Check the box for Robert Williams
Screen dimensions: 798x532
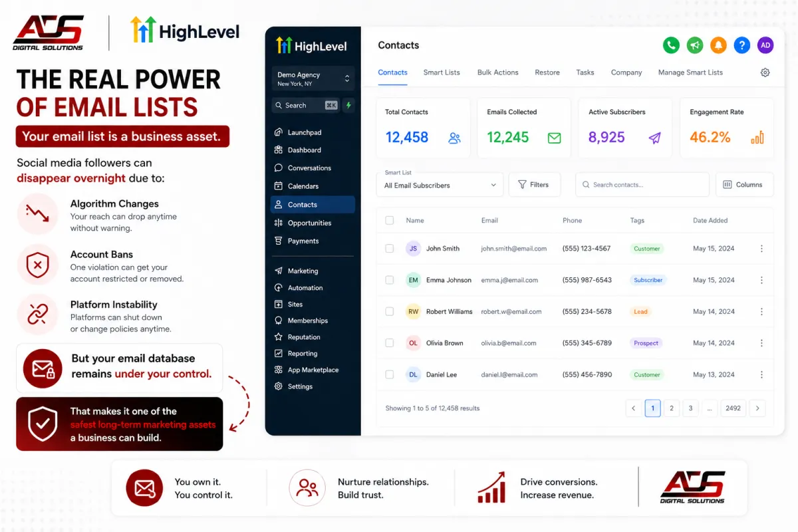(x=390, y=311)
